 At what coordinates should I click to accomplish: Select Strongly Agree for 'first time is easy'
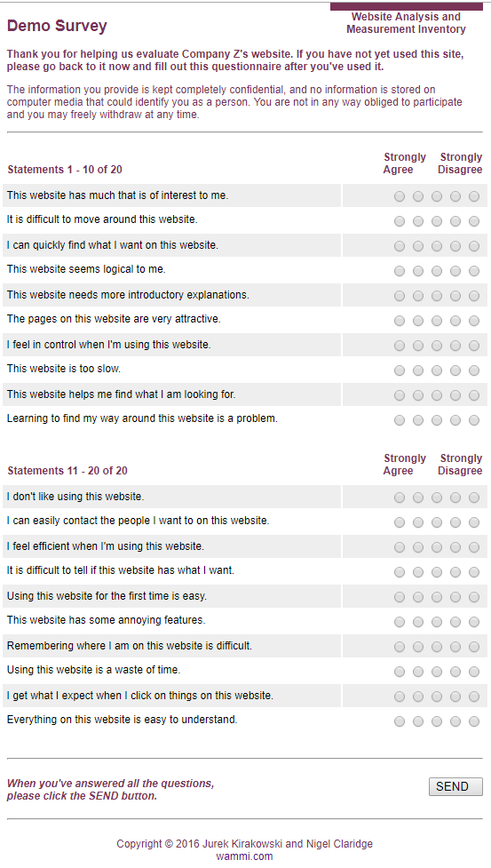400,597
